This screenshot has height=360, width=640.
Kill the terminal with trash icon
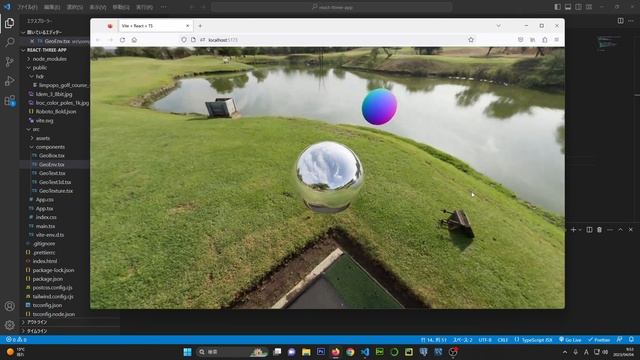599,230
